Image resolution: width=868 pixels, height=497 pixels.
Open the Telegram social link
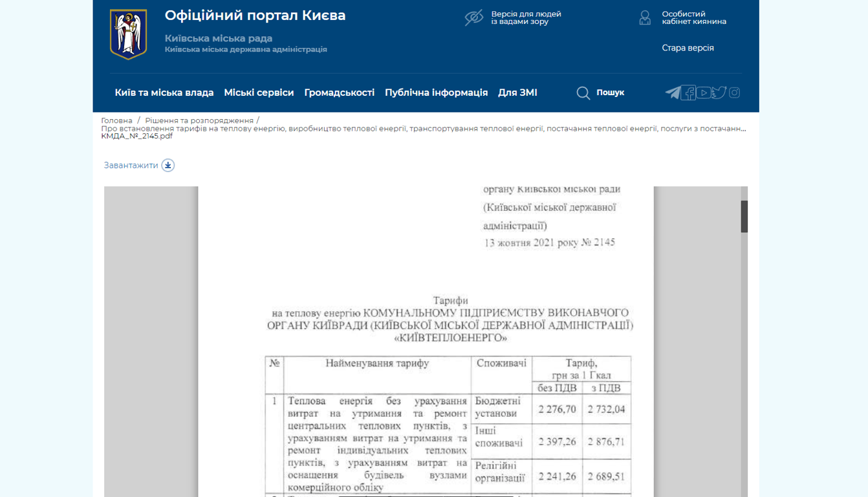point(673,93)
